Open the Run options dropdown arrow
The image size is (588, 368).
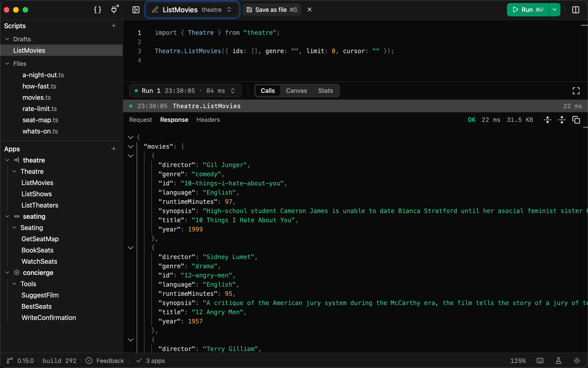coord(555,10)
